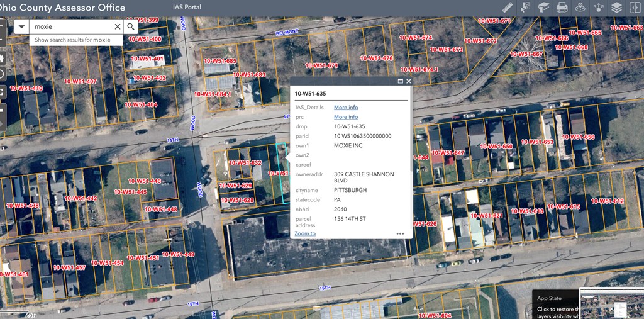This screenshot has height=319, width=644.
Task: Open the Measurement ruler tool
Action: click(x=508, y=8)
